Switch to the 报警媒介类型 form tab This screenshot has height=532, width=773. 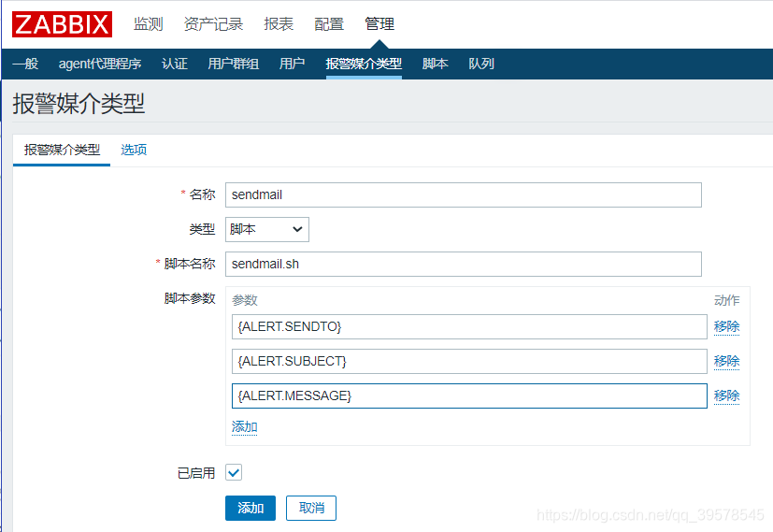[x=62, y=150]
